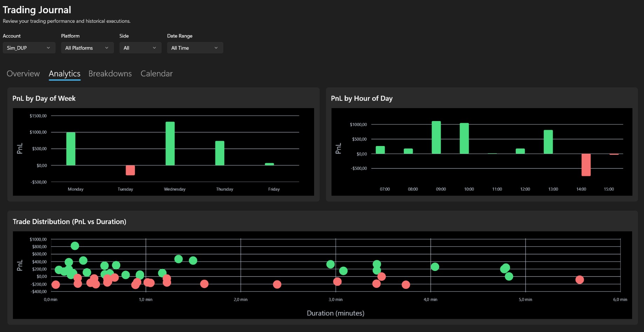Select the 09:00 hour bar

pyautogui.click(x=436, y=138)
